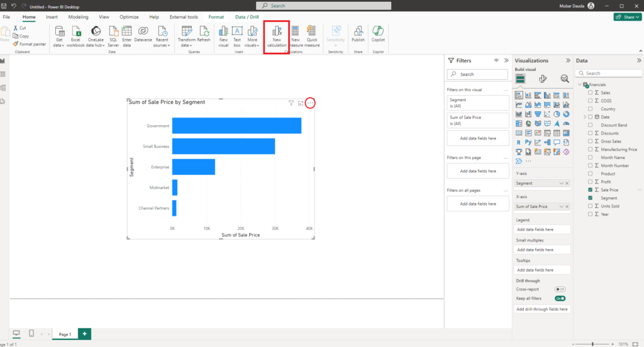Collapse the Filters pane with chevrons

[x=506, y=60]
